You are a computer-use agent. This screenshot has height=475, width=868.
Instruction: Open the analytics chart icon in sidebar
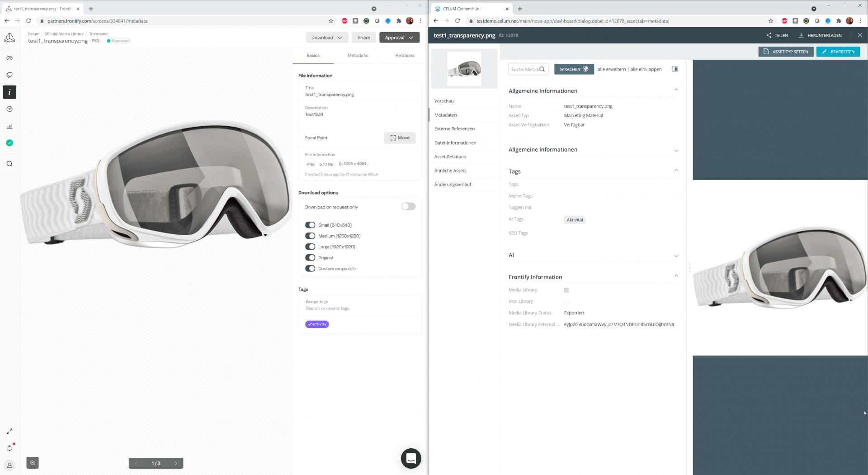pyautogui.click(x=9, y=126)
